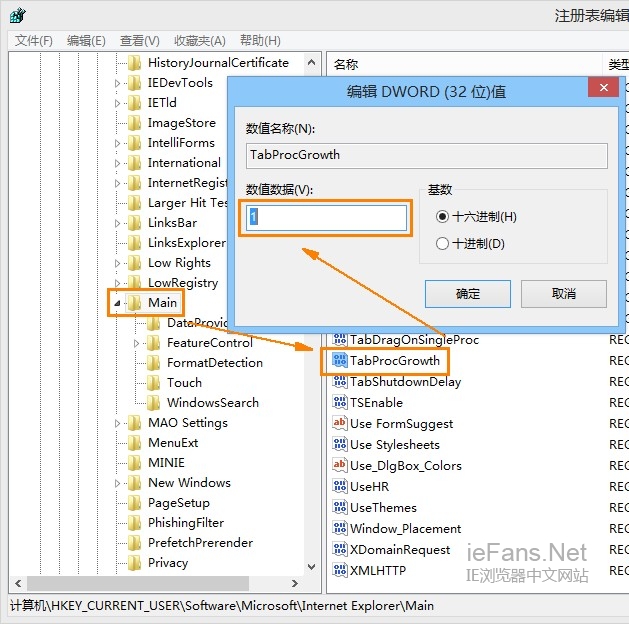Viewport: 629px width, 624px height.
Task: Click DWORD icon of TSEnable value
Action: coord(339,402)
